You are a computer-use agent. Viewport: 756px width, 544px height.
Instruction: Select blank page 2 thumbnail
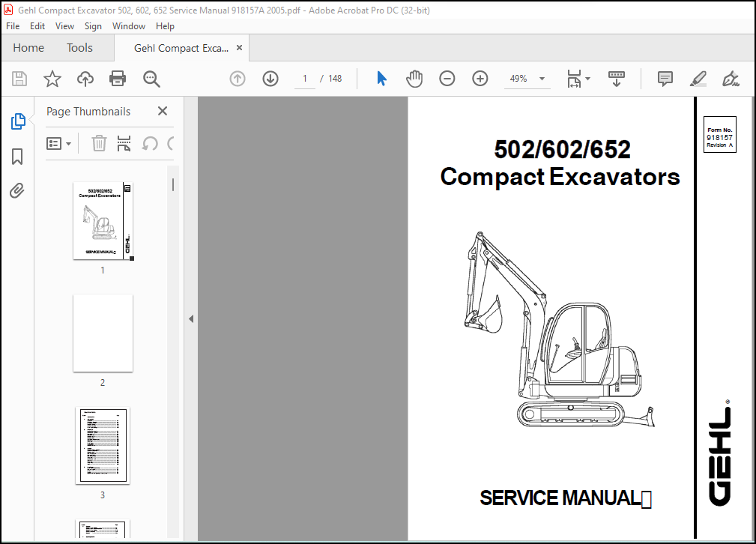click(103, 333)
